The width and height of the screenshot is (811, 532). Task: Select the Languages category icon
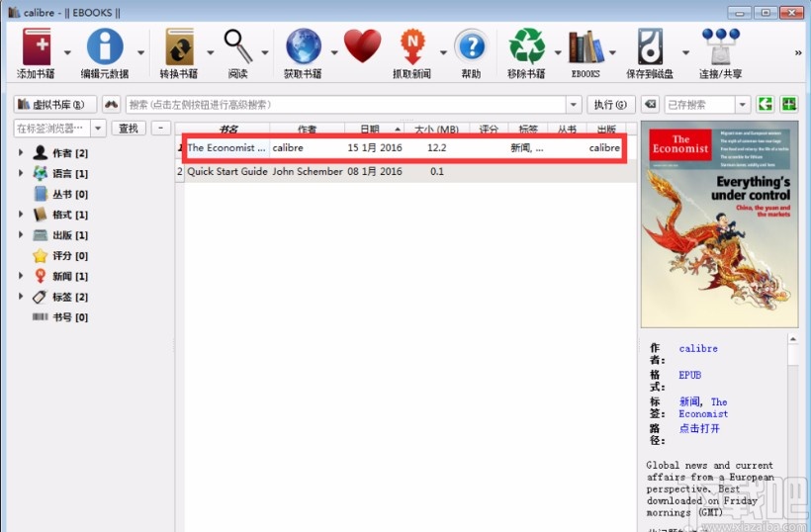click(x=40, y=173)
